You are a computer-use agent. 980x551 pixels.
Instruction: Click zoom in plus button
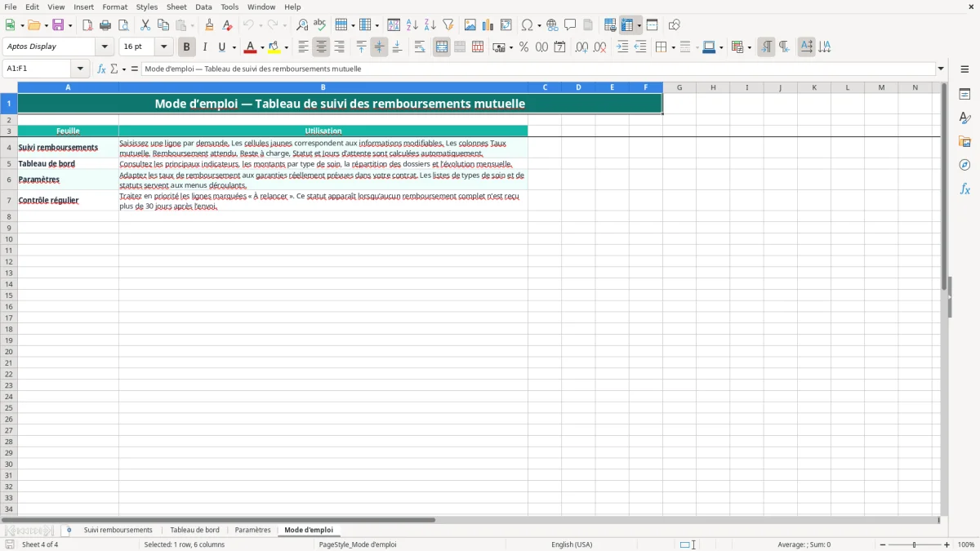(x=947, y=544)
